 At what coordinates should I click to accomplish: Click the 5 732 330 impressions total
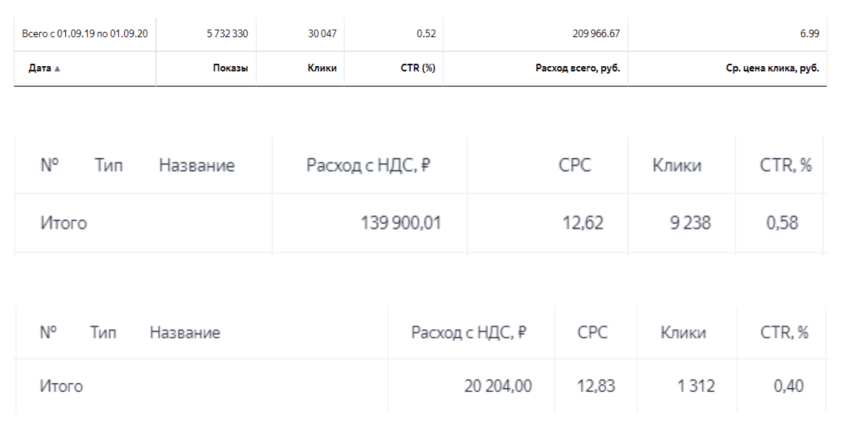(x=227, y=34)
